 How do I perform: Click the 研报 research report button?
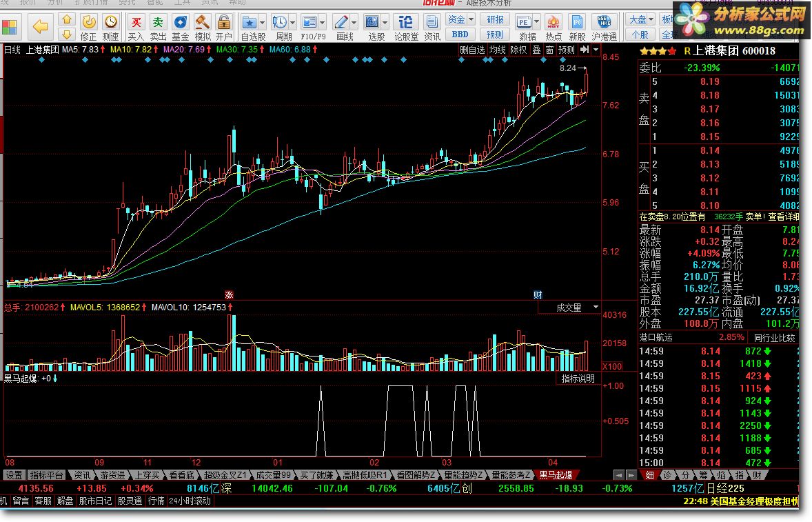(495, 20)
